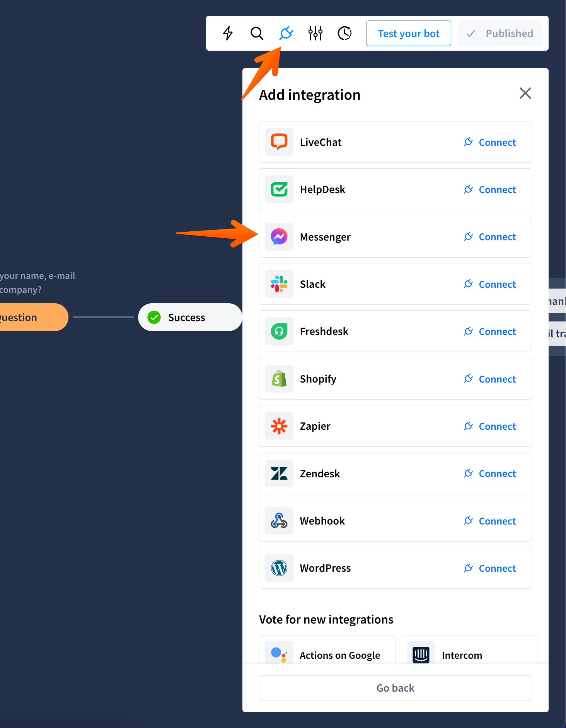The image size is (566, 728).
Task: Click the Zendesk label text
Action: pyautogui.click(x=320, y=473)
